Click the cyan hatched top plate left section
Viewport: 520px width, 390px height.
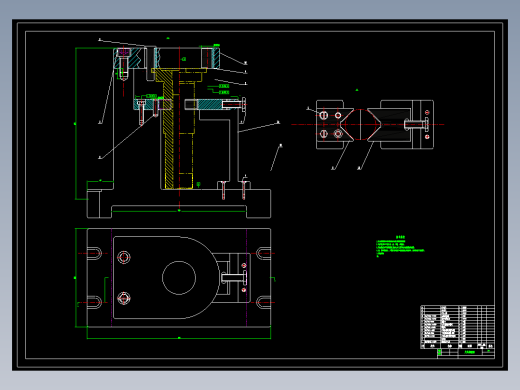(129, 58)
